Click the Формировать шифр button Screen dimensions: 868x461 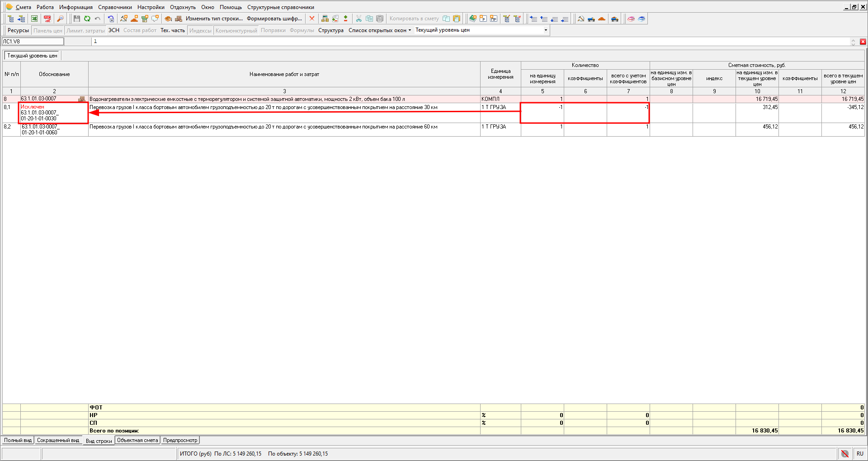click(x=274, y=19)
